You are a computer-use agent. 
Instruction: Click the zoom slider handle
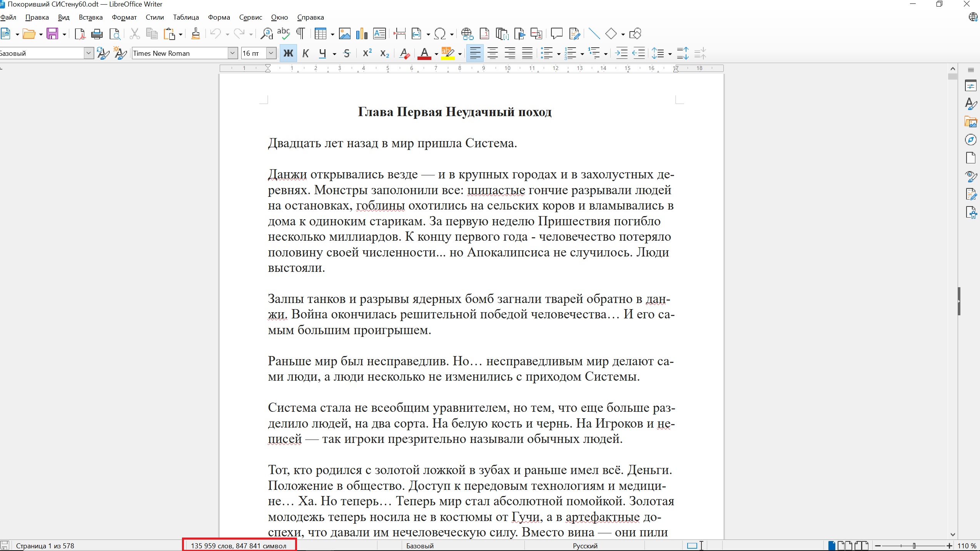(914, 546)
